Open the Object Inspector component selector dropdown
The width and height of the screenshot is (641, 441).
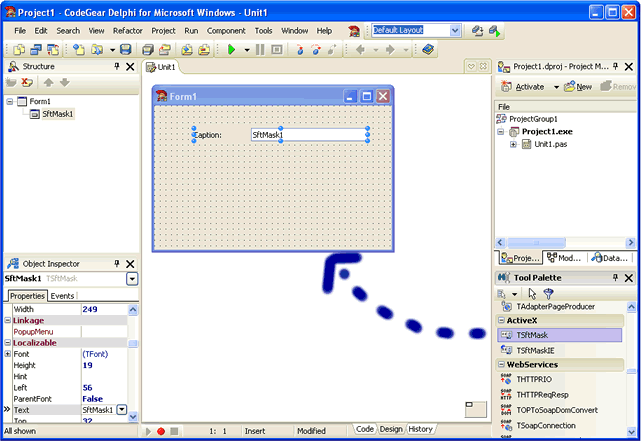132,279
